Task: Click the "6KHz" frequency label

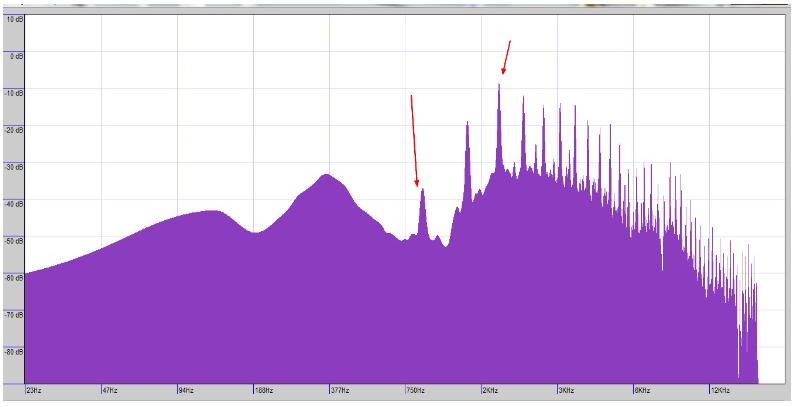Action: pyautogui.click(x=642, y=391)
